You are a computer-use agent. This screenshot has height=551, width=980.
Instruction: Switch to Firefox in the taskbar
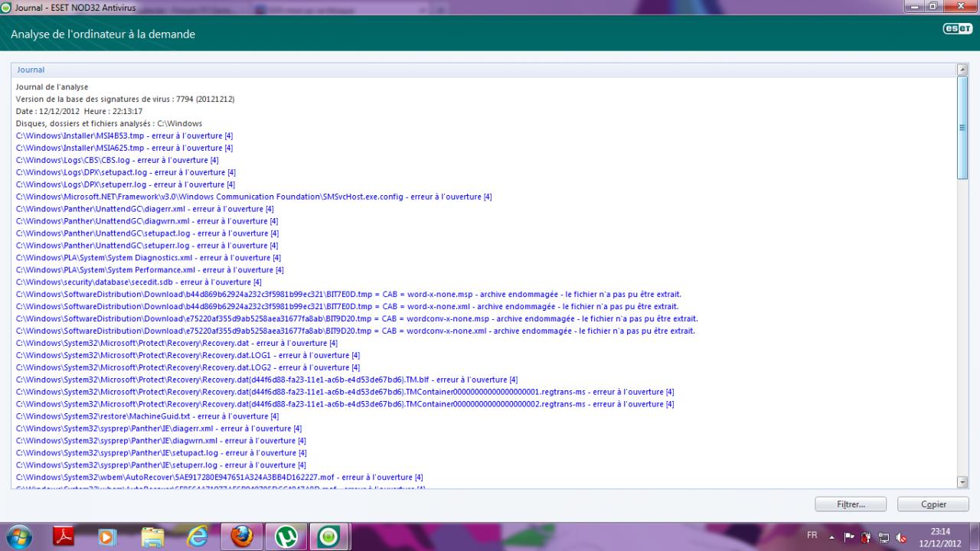pyautogui.click(x=242, y=537)
